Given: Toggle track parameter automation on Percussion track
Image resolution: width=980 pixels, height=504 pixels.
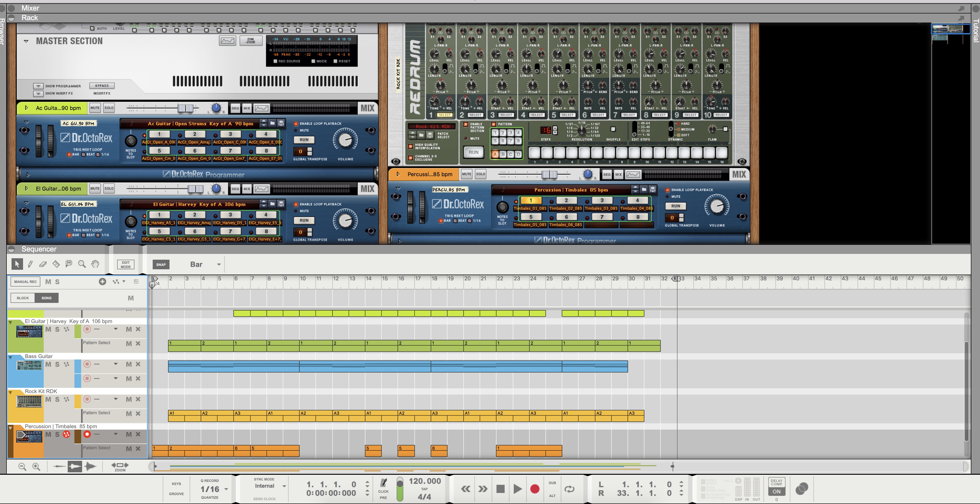Looking at the screenshot, I should coord(66,434).
